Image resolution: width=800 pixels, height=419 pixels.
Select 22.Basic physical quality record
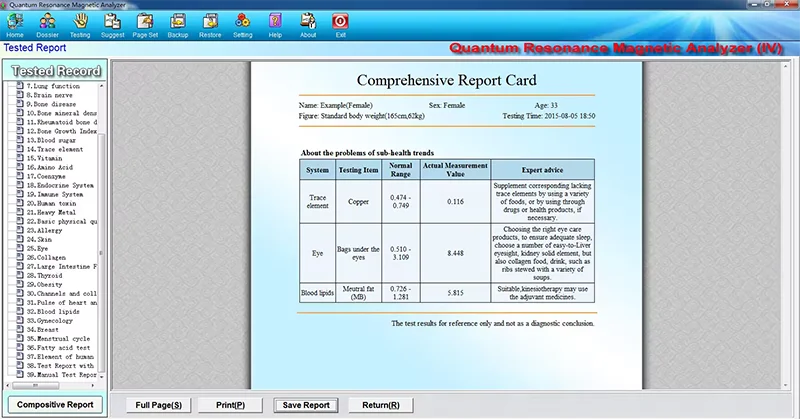61,221
